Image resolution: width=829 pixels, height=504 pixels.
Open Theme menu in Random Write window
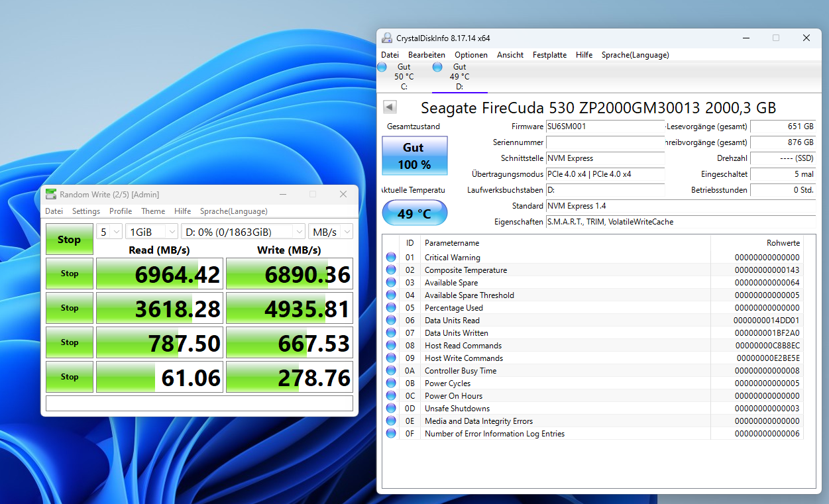coord(153,211)
